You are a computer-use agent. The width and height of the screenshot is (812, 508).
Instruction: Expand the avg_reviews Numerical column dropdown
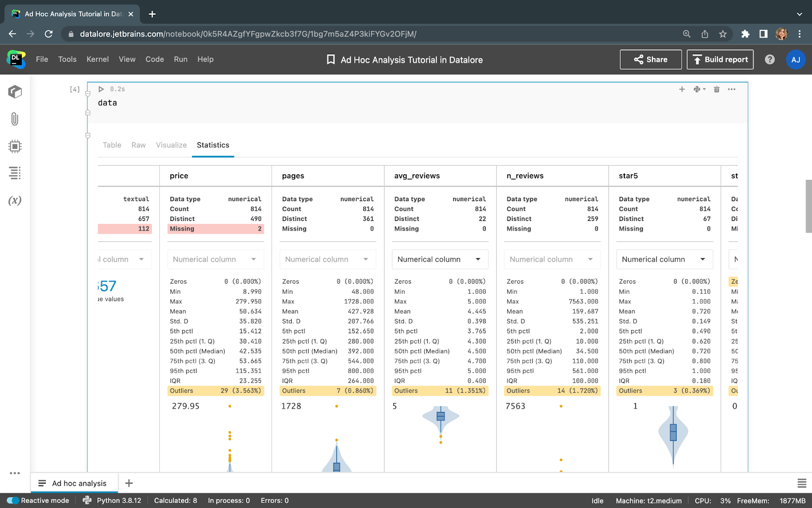point(440,259)
